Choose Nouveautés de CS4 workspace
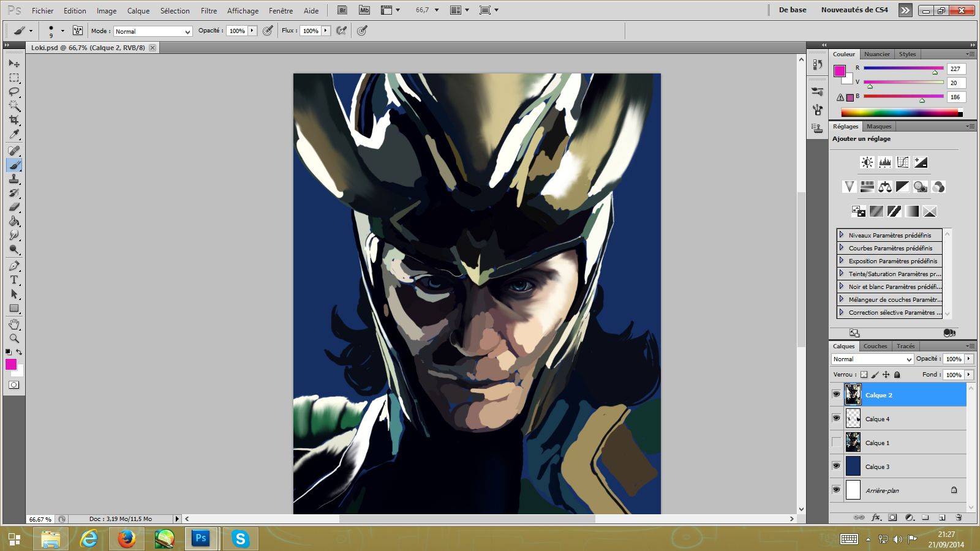This screenshot has height=551, width=980. point(854,10)
